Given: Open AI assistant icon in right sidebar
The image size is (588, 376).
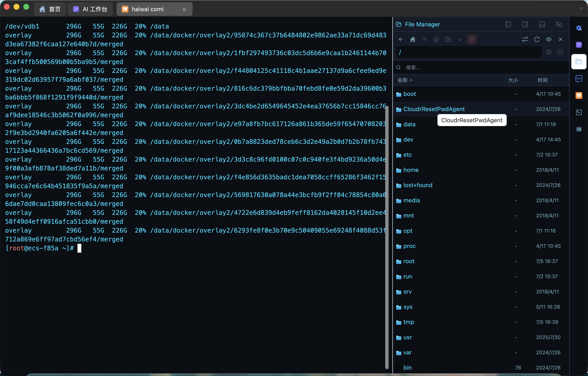Looking at the screenshot, I should 579,45.
